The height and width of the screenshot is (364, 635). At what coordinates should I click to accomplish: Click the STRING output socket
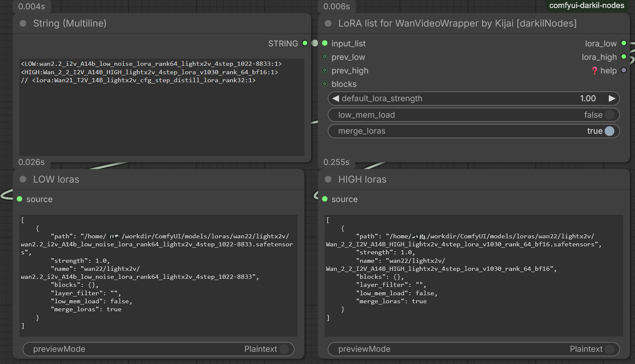point(305,43)
